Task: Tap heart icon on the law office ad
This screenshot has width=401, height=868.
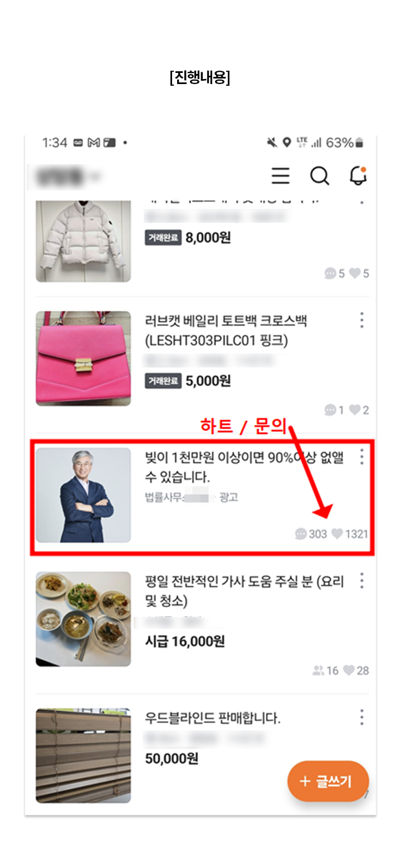Action: pyautogui.click(x=337, y=534)
